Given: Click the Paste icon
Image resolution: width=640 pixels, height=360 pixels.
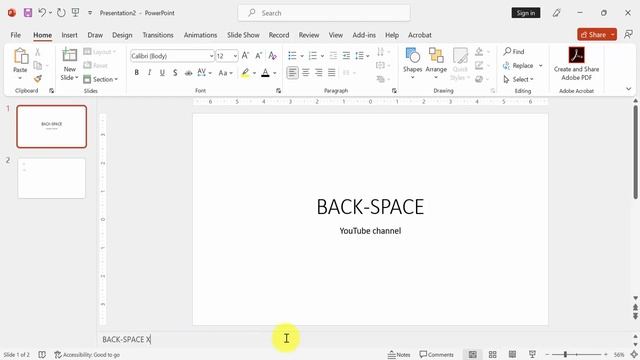Looking at the screenshot, I should click(x=20, y=56).
